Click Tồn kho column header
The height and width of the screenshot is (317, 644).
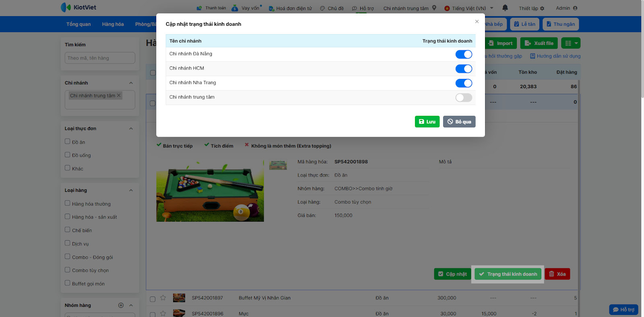point(528,72)
